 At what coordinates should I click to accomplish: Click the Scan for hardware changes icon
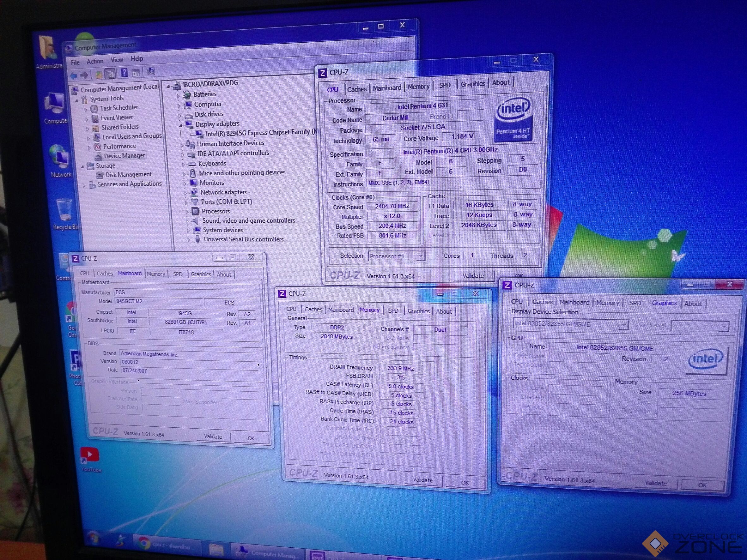(151, 71)
